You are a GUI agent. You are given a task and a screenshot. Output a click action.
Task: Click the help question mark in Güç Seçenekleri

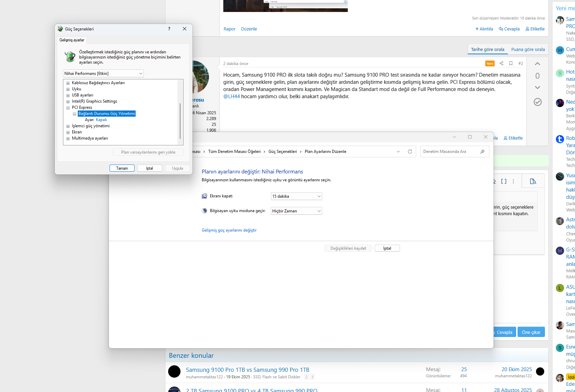(169, 29)
